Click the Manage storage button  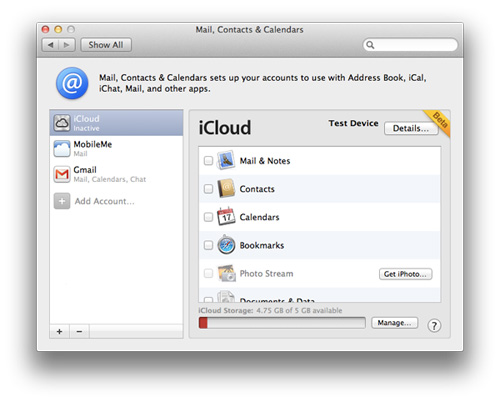(x=394, y=323)
